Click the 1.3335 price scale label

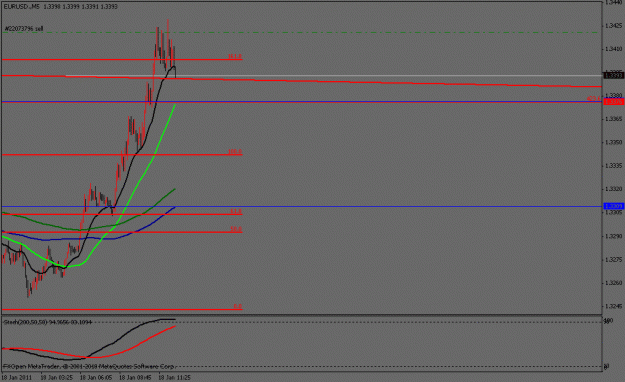click(613, 165)
